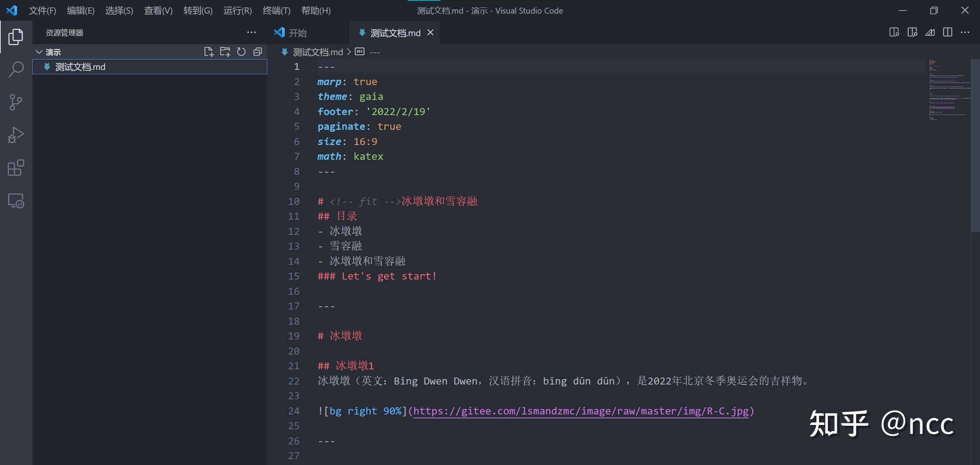Click the gitee image URL on line 24
The image size is (980, 465).
[580, 411]
